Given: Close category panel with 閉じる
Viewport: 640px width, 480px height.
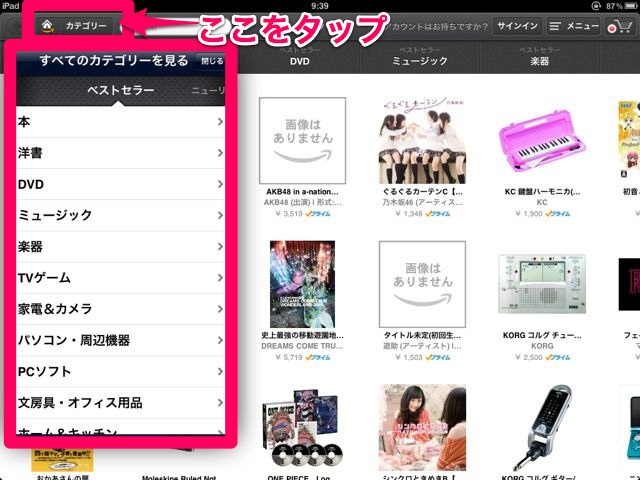Looking at the screenshot, I should pos(211,61).
